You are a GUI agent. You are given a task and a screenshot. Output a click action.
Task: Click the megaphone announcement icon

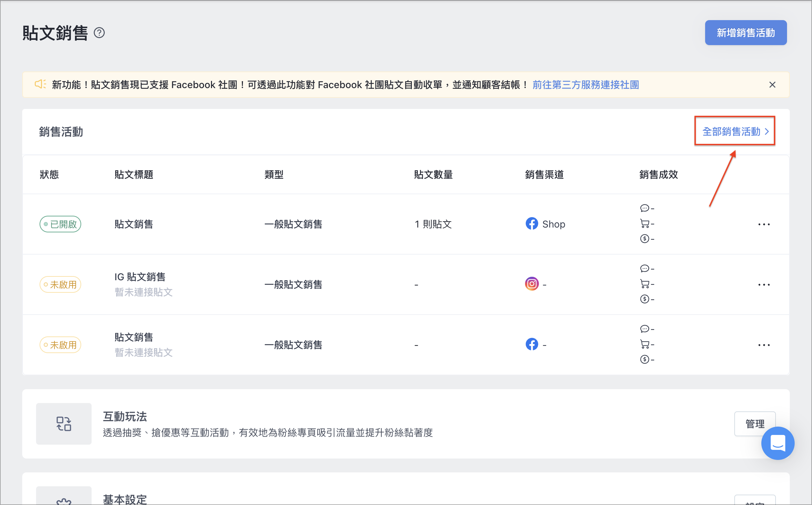click(40, 84)
